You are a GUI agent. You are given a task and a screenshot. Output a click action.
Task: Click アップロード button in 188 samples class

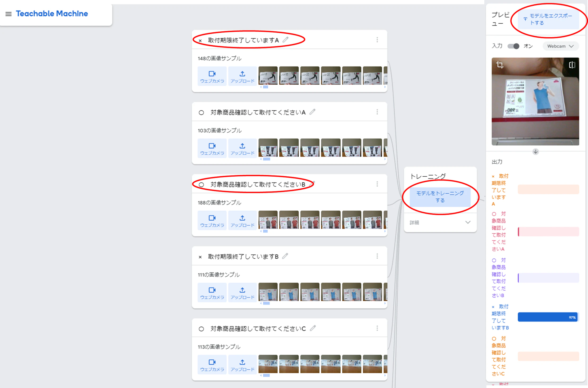pos(242,220)
